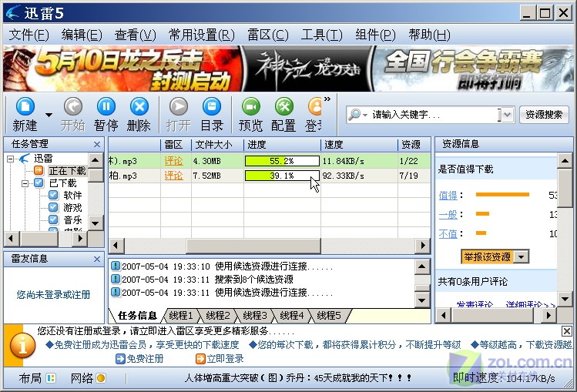The width and height of the screenshot is (577, 392).
Task: Click the 55.2% progress bar
Action: pos(282,161)
